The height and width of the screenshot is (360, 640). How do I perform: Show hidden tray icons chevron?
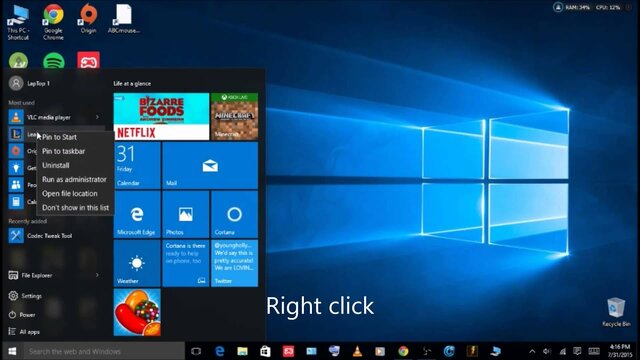tap(532, 351)
